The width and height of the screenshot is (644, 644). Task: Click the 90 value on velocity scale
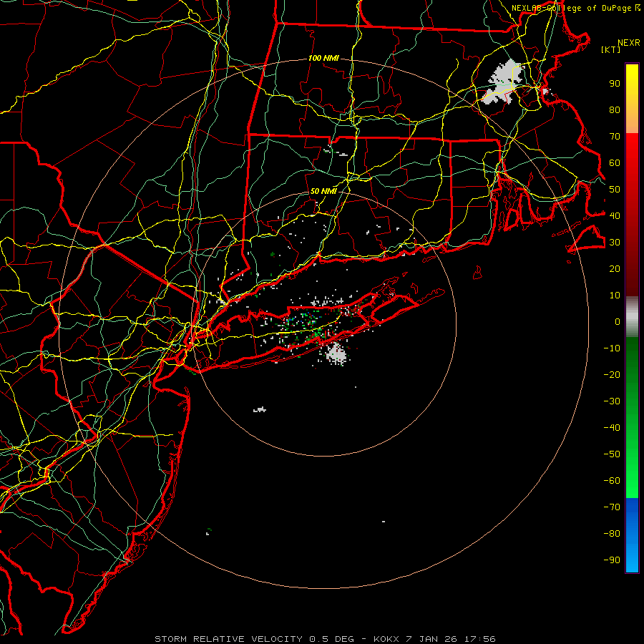click(x=615, y=84)
